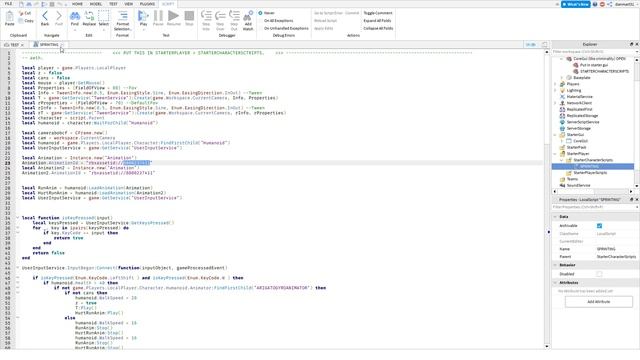
Task: Click the code editor vertical scrollbar
Action: coord(547,199)
